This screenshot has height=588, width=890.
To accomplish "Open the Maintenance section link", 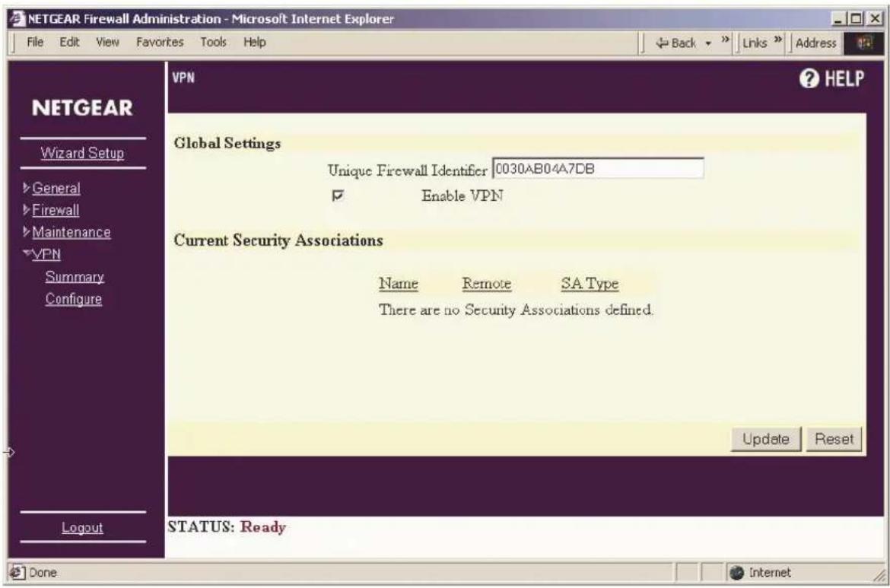I will (71, 232).
